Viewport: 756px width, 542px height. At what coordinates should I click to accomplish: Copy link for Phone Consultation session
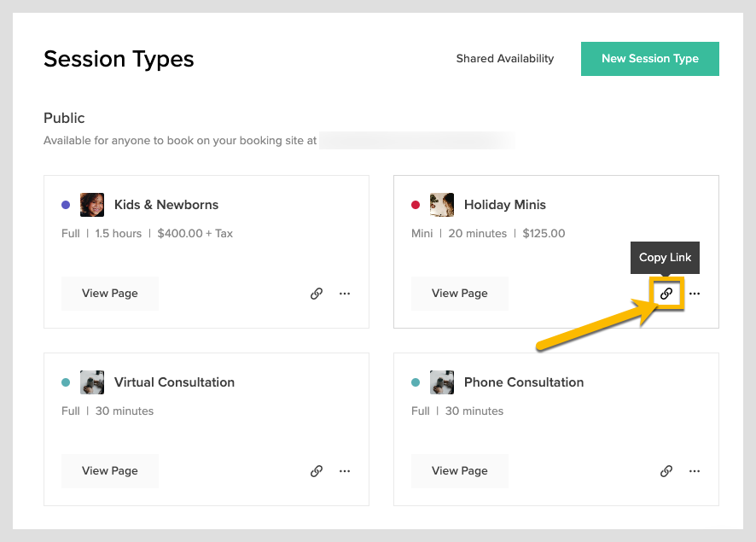666,471
